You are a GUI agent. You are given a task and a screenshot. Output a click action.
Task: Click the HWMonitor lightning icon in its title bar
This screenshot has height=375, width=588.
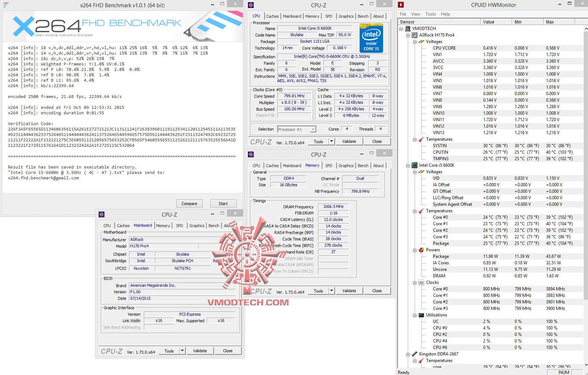(x=401, y=5)
